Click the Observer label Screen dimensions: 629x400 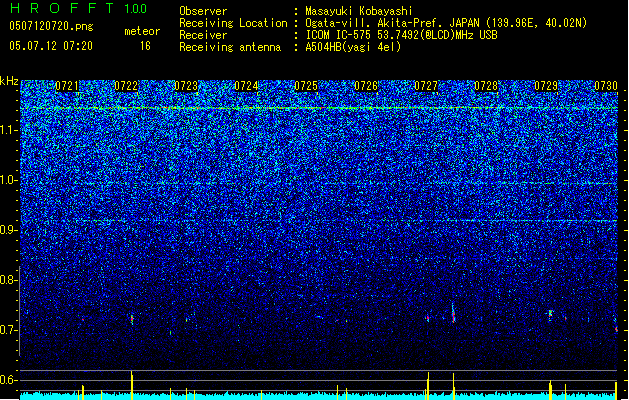pyautogui.click(x=203, y=11)
